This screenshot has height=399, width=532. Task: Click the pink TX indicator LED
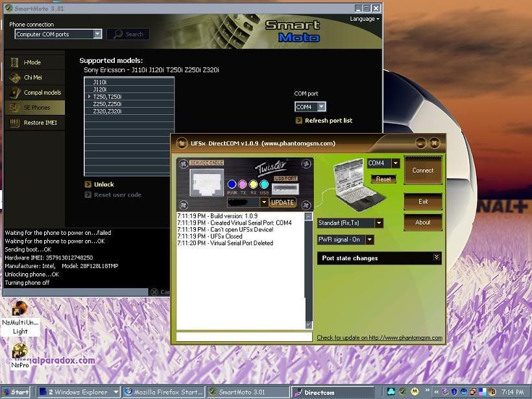click(x=243, y=184)
